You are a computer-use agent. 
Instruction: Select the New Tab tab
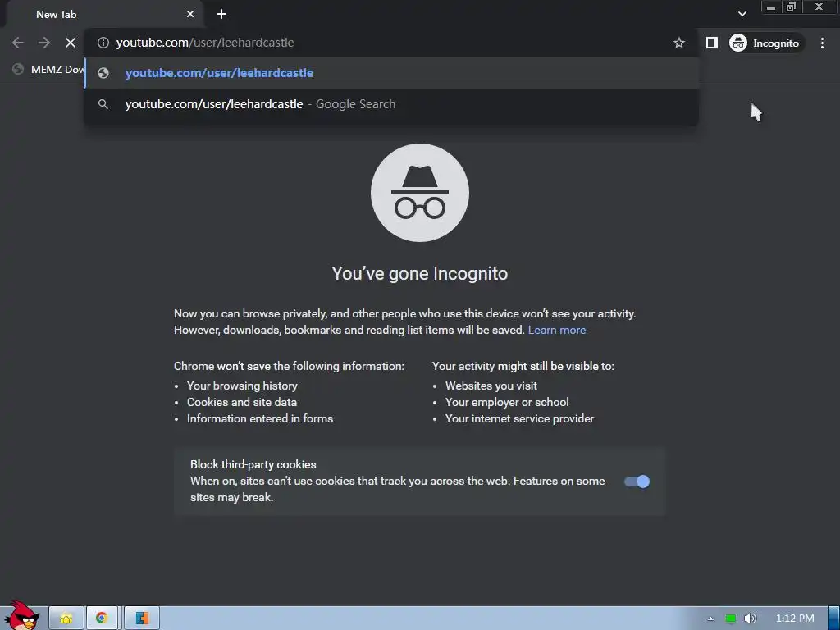[x=104, y=15]
